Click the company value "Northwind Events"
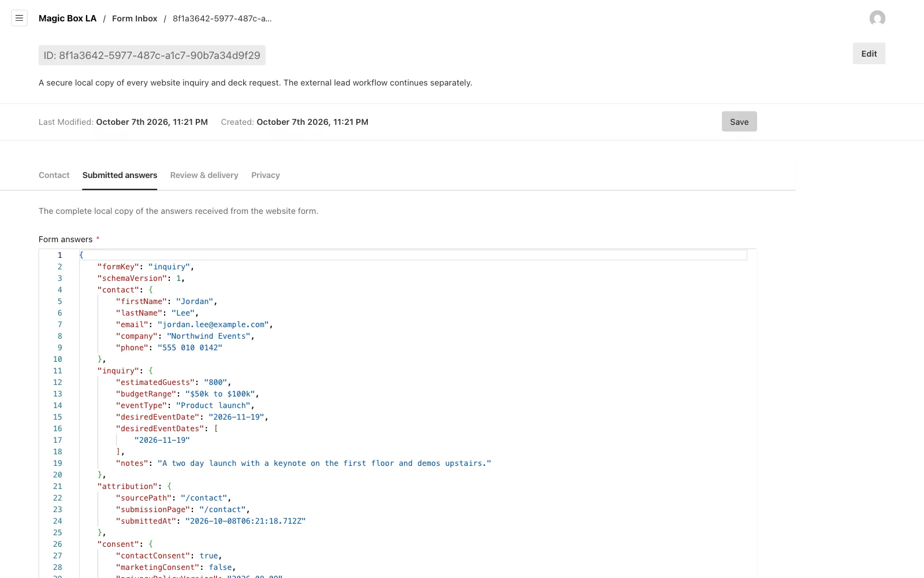 click(x=208, y=336)
